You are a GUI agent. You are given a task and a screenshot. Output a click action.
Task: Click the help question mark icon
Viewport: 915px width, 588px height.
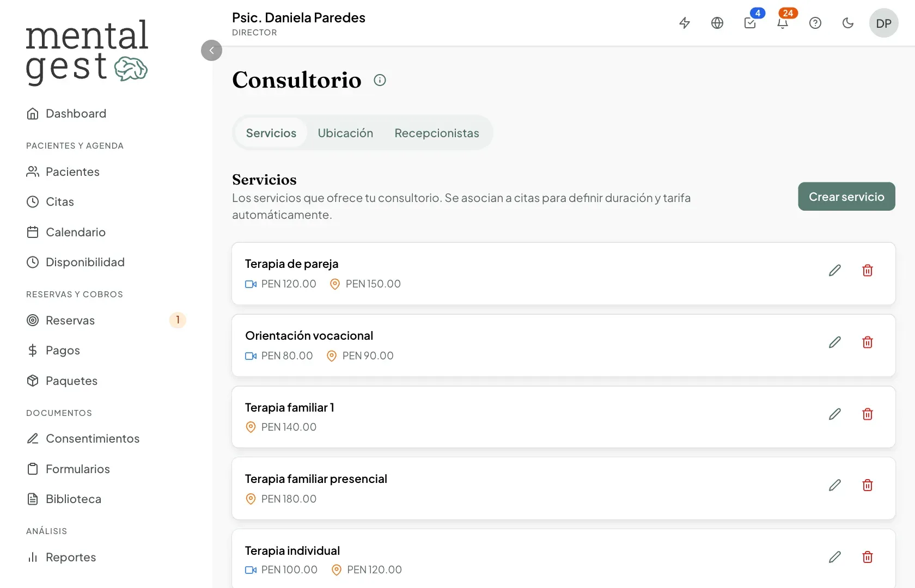(815, 23)
